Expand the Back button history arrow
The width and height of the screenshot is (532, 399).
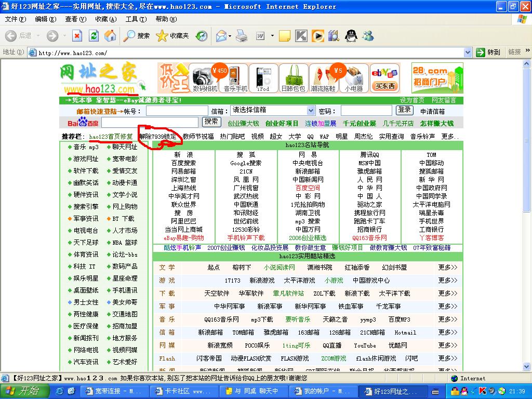pos(36,36)
